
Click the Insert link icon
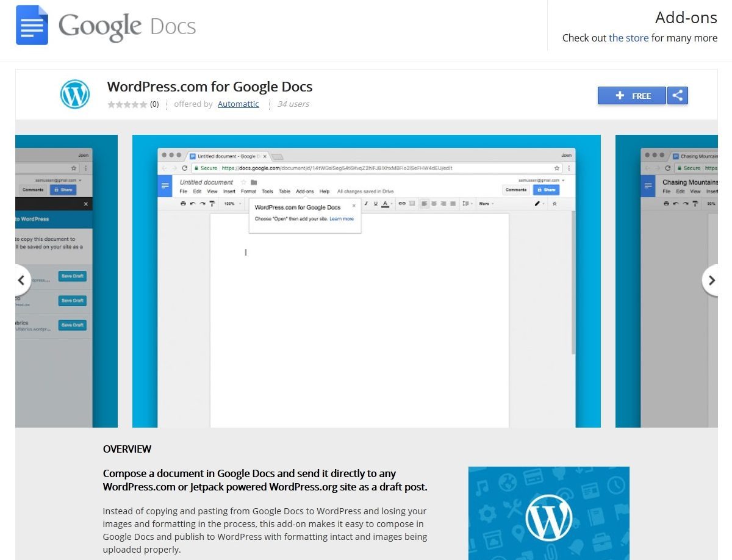pos(401,203)
